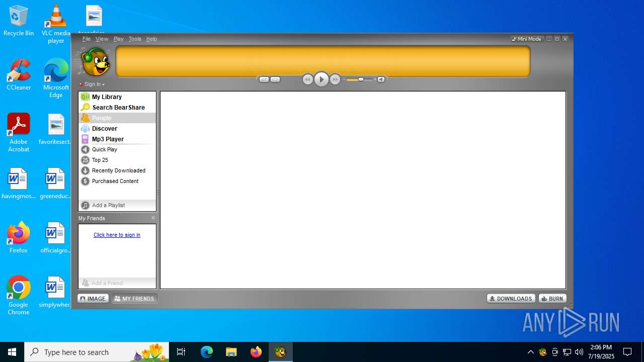Click the BearShare bear logo
644x362 pixels.
coord(96,62)
